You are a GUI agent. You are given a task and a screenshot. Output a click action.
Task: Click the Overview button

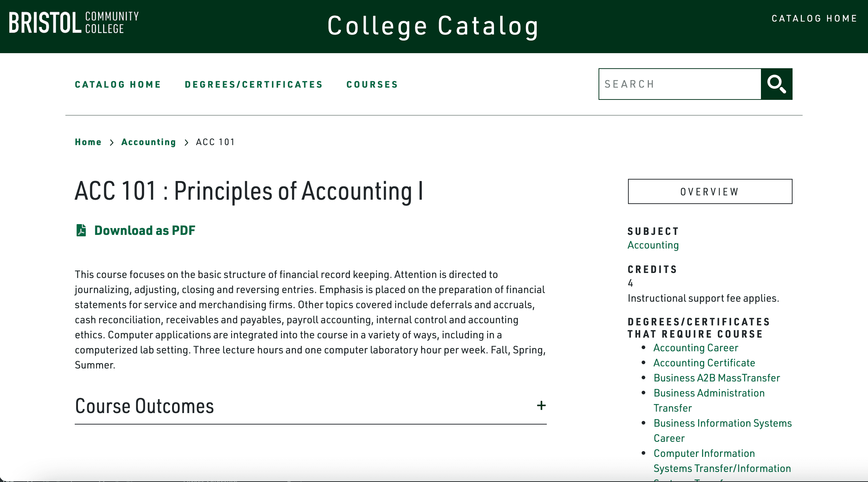pos(710,191)
